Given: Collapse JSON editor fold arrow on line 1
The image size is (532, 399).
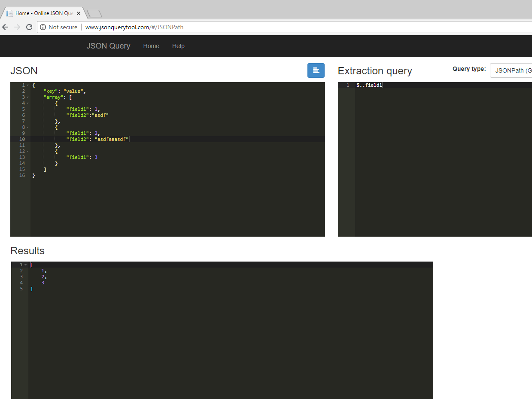Looking at the screenshot, I should (x=28, y=85).
